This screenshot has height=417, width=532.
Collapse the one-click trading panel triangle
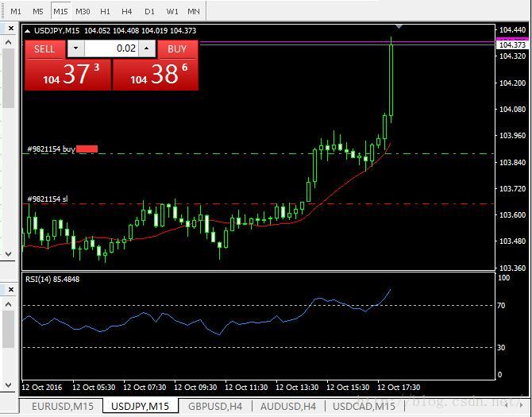(28, 30)
